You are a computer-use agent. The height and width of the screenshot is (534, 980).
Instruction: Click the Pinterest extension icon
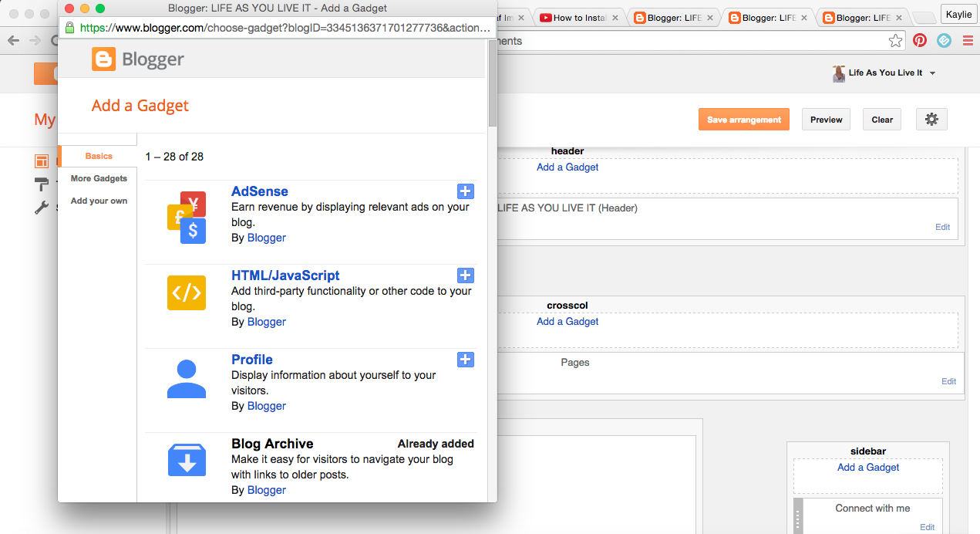pyautogui.click(x=920, y=41)
